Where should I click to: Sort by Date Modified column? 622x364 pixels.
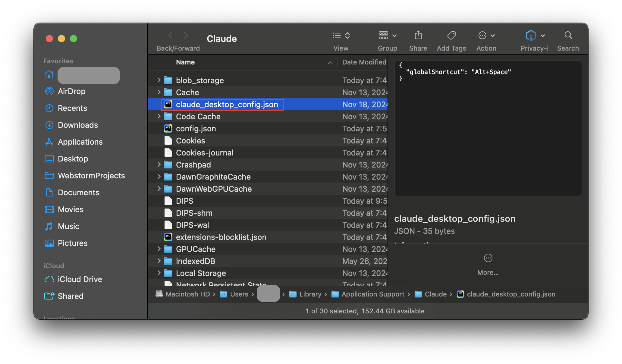(x=364, y=62)
